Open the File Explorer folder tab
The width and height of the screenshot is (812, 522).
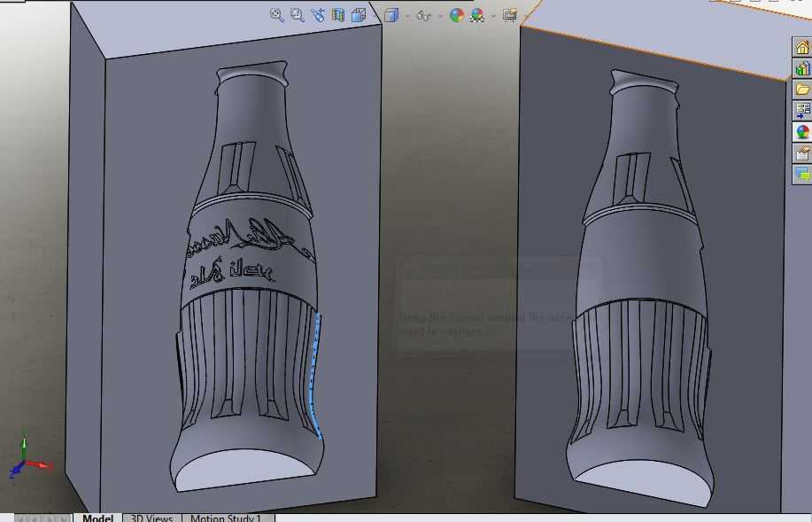coord(802,90)
